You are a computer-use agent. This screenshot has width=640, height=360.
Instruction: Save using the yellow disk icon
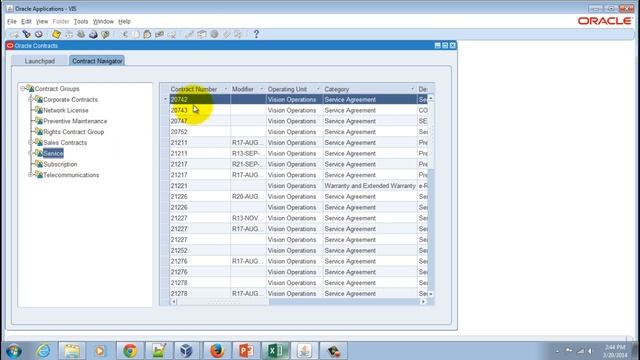tap(56, 34)
